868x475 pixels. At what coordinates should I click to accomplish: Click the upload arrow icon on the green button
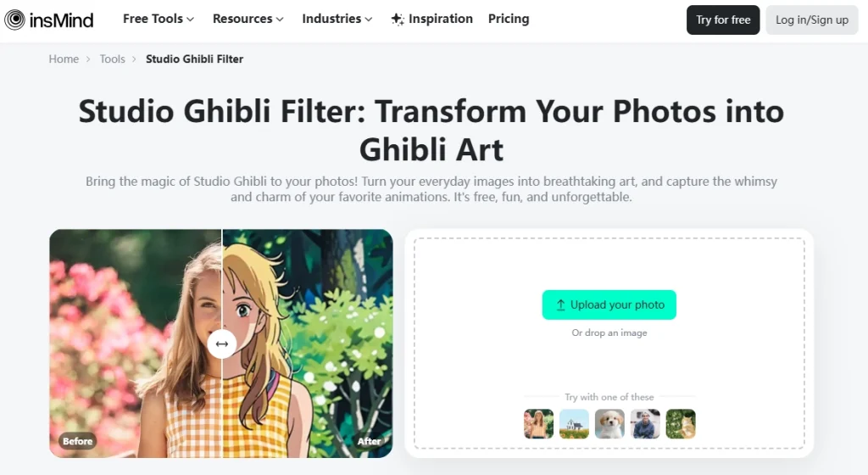pyautogui.click(x=560, y=305)
